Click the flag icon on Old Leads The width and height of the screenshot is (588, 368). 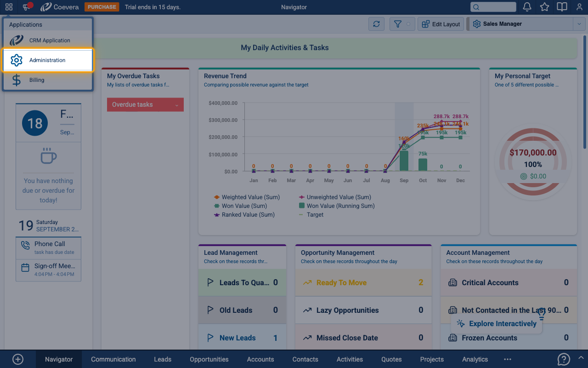pyautogui.click(x=210, y=310)
